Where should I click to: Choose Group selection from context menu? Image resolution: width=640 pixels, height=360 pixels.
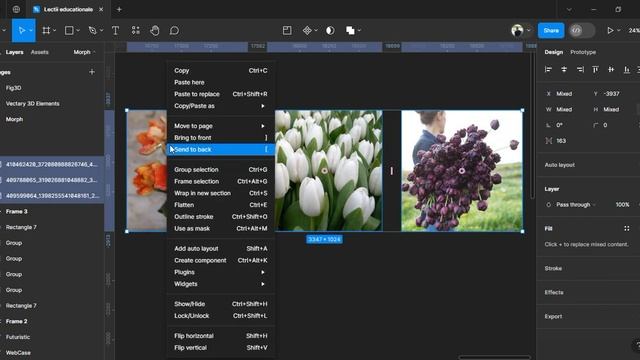tap(220, 169)
